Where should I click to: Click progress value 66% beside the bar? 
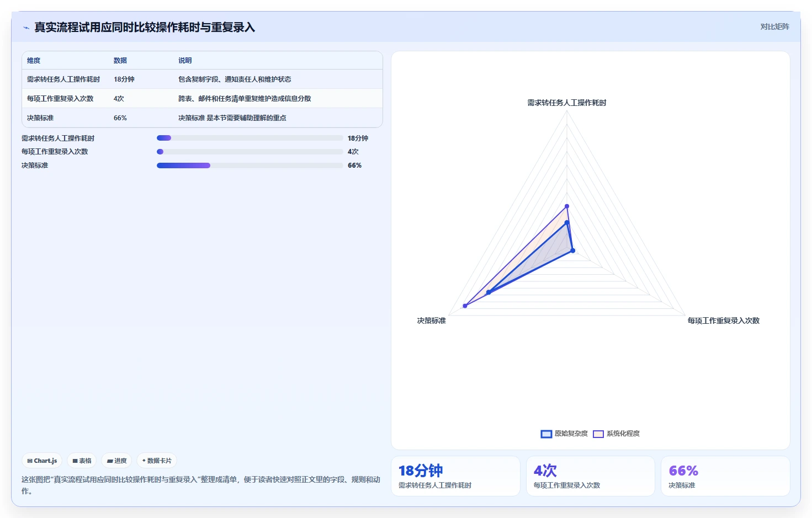click(354, 165)
